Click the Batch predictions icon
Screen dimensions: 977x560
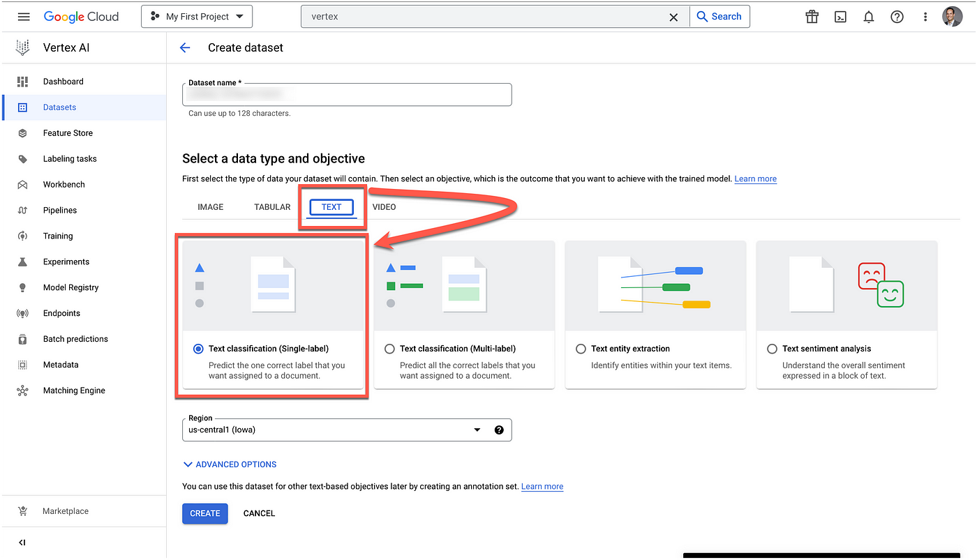pyautogui.click(x=22, y=340)
